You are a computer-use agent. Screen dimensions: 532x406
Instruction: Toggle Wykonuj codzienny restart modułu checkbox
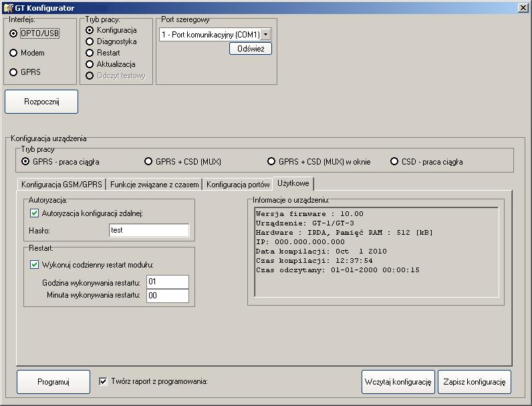(x=34, y=264)
